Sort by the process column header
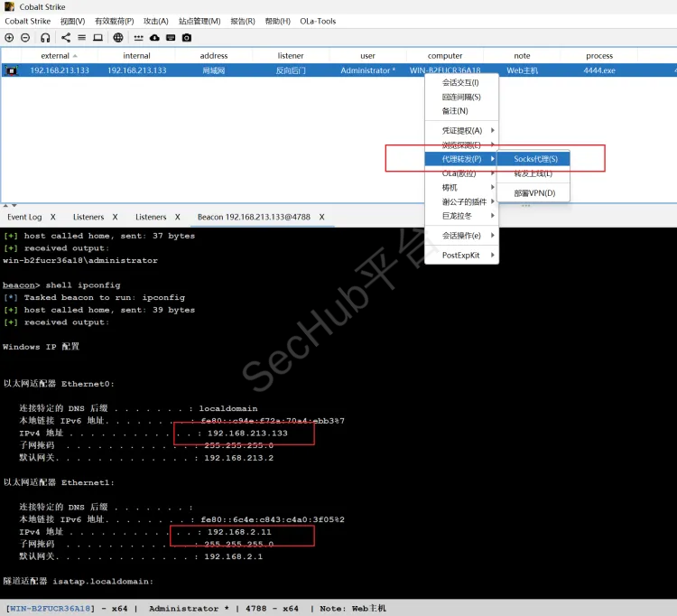The height and width of the screenshot is (616, 677). (x=599, y=56)
